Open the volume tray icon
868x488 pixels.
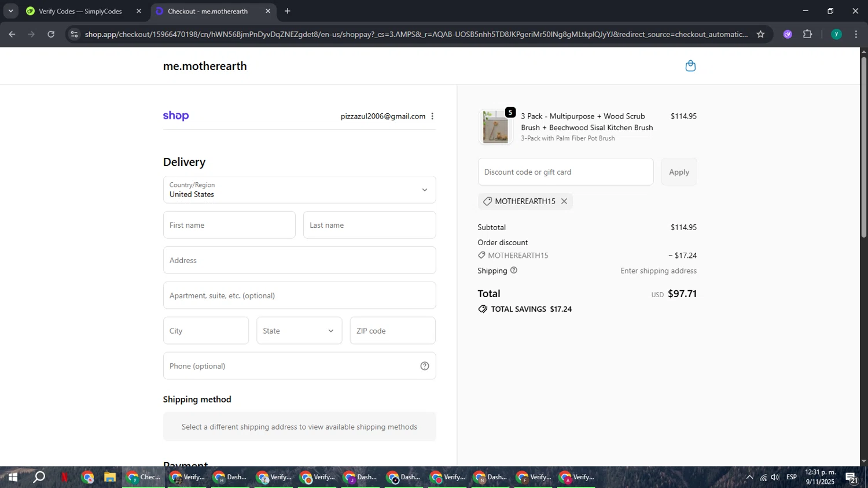point(775,478)
